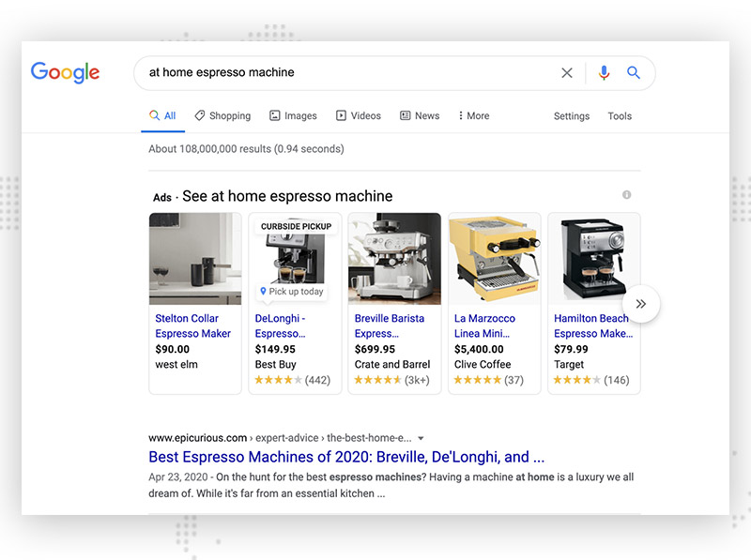Viewport: 751px width, 560px height.
Task: Open Best Espresso Machines of 2020 result
Action: pyautogui.click(x=346, y=457)
